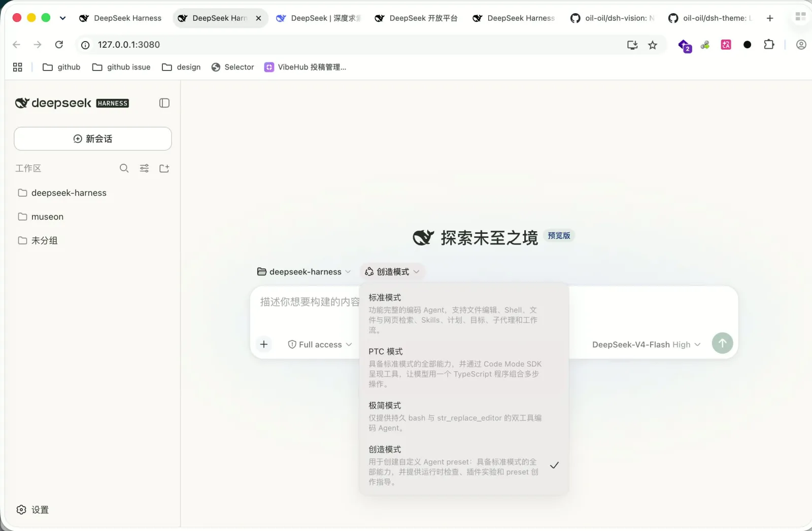Install app icon in address bar
Image resolution: width=812 pixels, height=531 pixels.
pos(632,45)
